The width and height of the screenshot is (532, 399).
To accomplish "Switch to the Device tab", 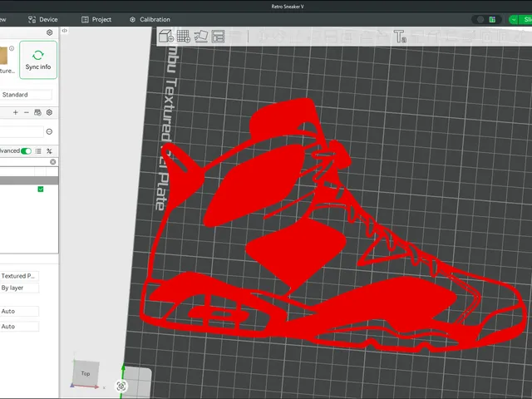I will [x=42, y=20].
